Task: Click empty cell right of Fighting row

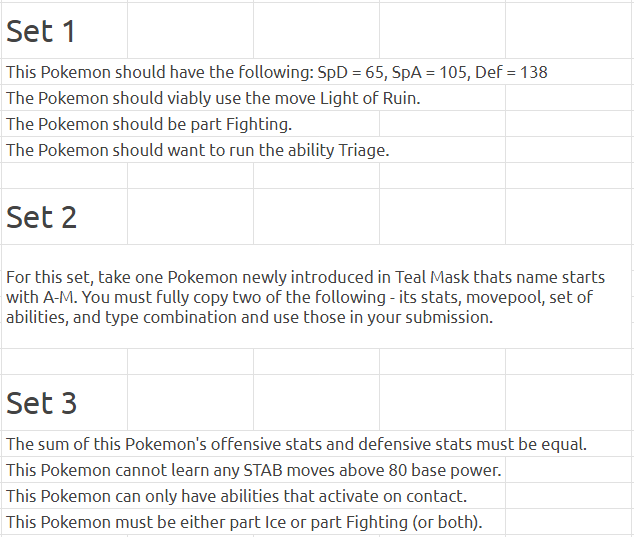Action: click(x=442, y=124)
